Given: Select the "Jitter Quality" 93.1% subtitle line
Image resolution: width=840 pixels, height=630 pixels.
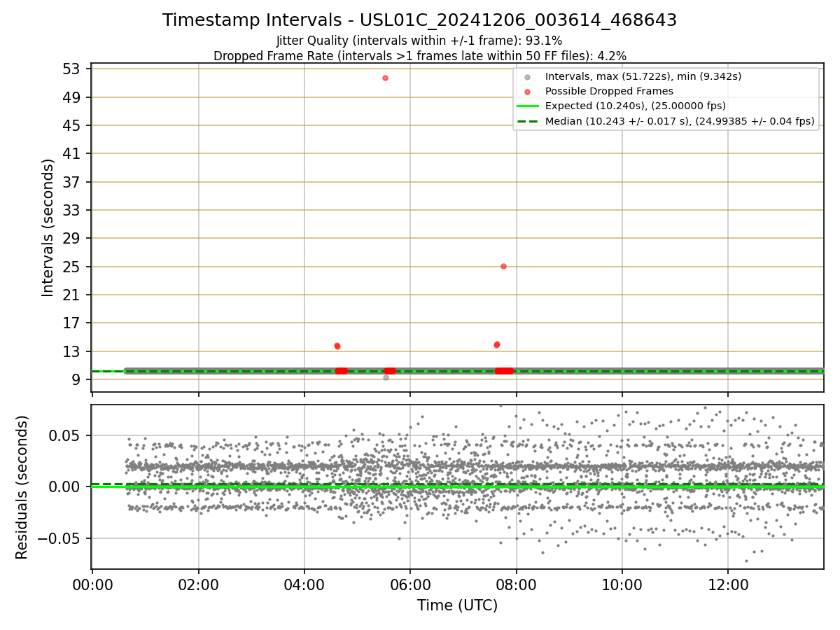Looking at the screenshot, I should point(419,41).
